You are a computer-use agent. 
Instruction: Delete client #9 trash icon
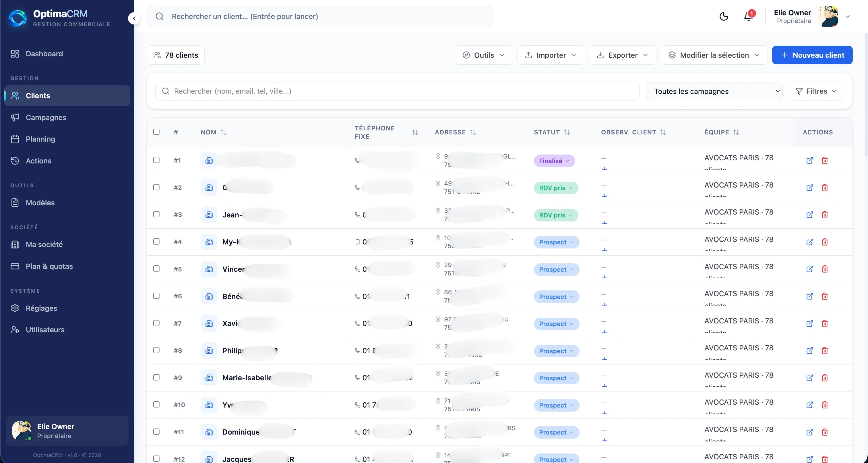pyautogui.click(x=825, y=378)
